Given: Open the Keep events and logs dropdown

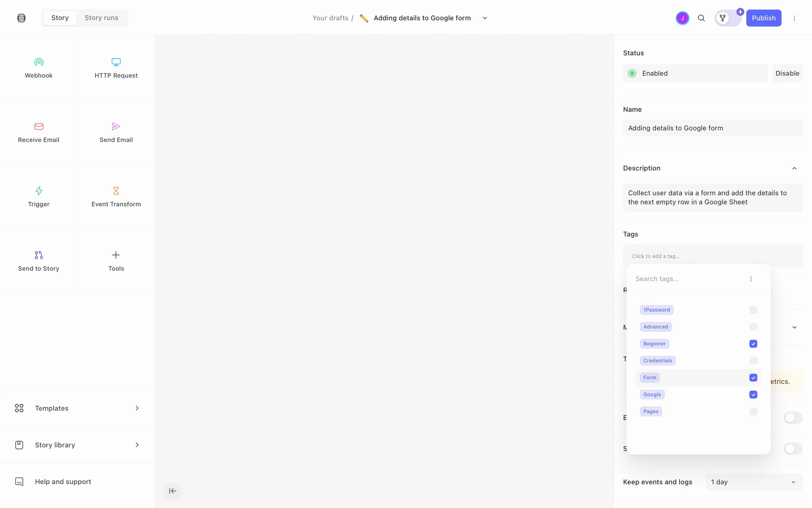Looking at the screenshot, I should pyautogui.click(x=754, y=482).
